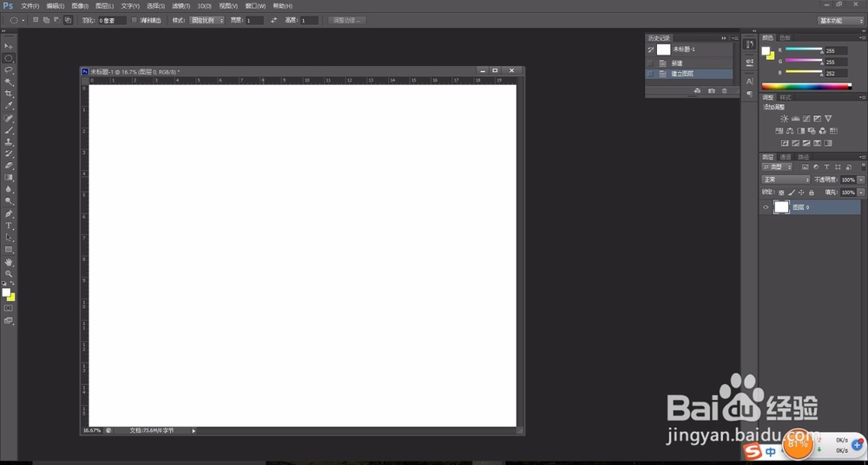Open the tool preset picker arrow
The height and width of the screenshot is (465, 868).
[23, 21]
